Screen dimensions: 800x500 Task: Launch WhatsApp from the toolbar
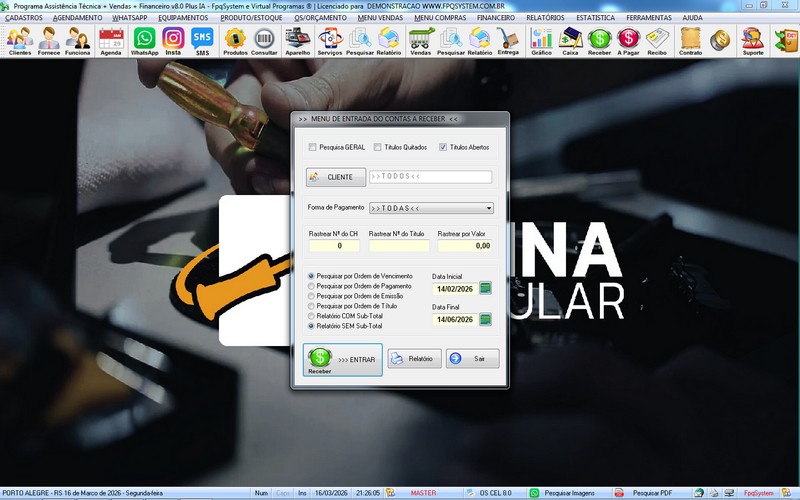click(x=144, y=41)
